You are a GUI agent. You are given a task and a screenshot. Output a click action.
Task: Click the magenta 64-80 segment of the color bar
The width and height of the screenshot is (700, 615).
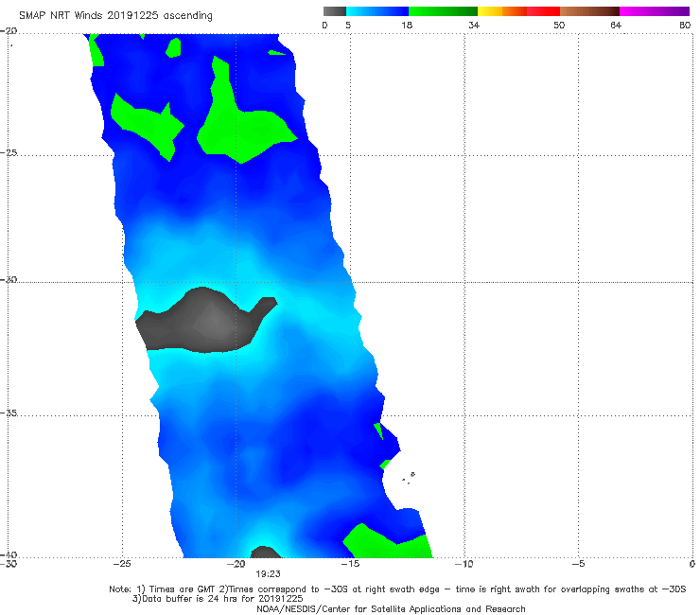[655, 11]
